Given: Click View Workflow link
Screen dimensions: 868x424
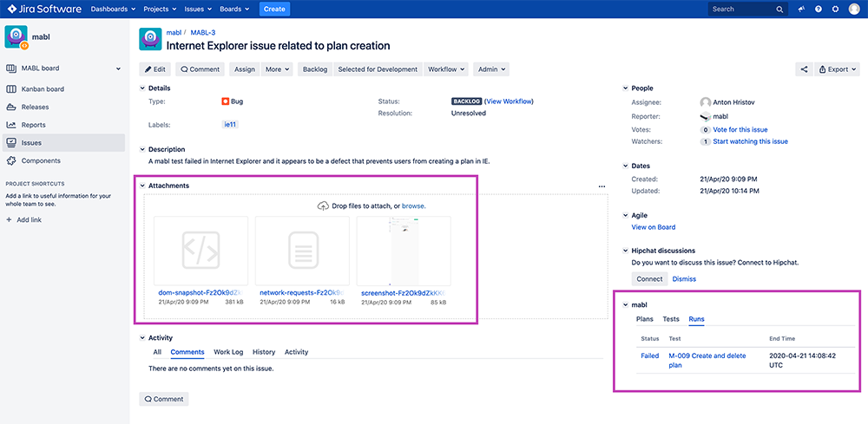Looking at the screenshot, I should pos(510,101).
